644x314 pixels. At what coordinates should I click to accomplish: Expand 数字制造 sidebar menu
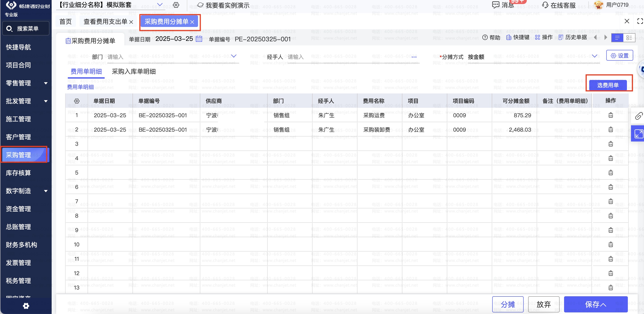[46, 191]
